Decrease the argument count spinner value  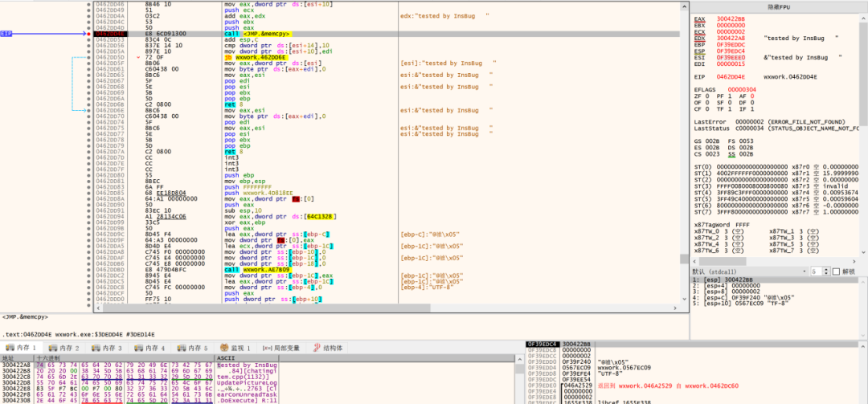(x=825, y=275)
